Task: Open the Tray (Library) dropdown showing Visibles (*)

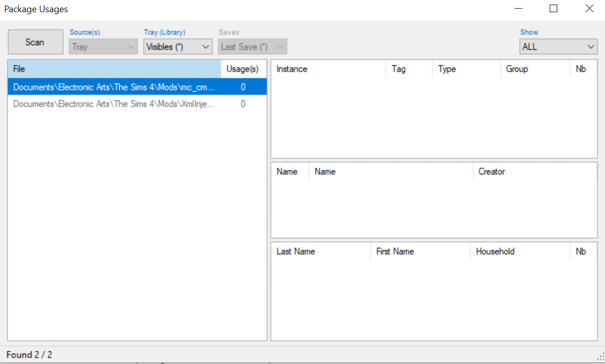Action: coord(178,46)
